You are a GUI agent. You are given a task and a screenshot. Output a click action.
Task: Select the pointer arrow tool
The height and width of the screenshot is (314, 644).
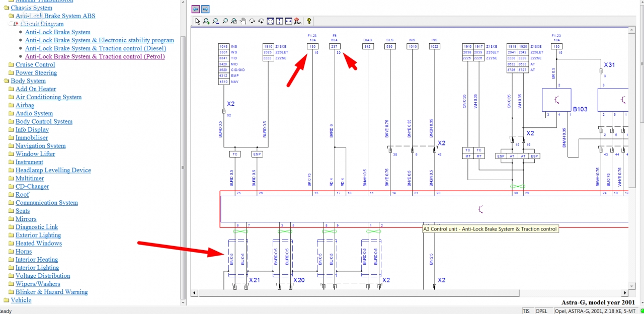point(197,21)
